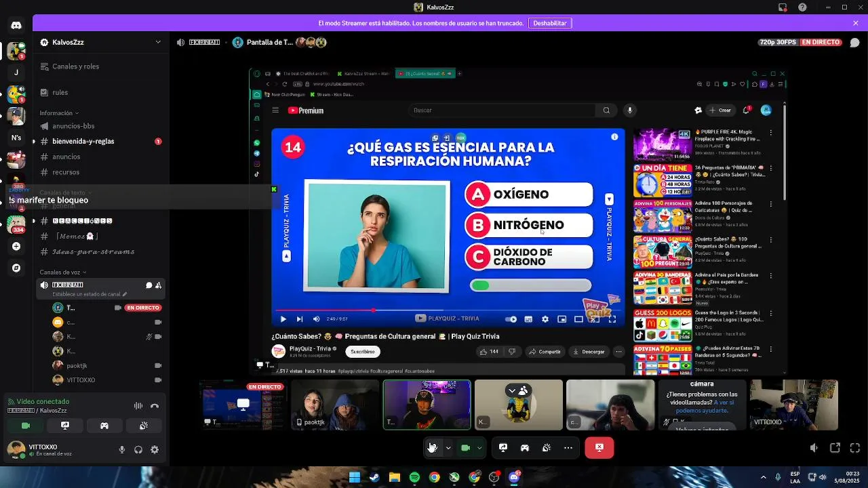This screenshot has width=868, height=488.
Task: Invite people to voice channel icon
Action: [x=158, y=285]
